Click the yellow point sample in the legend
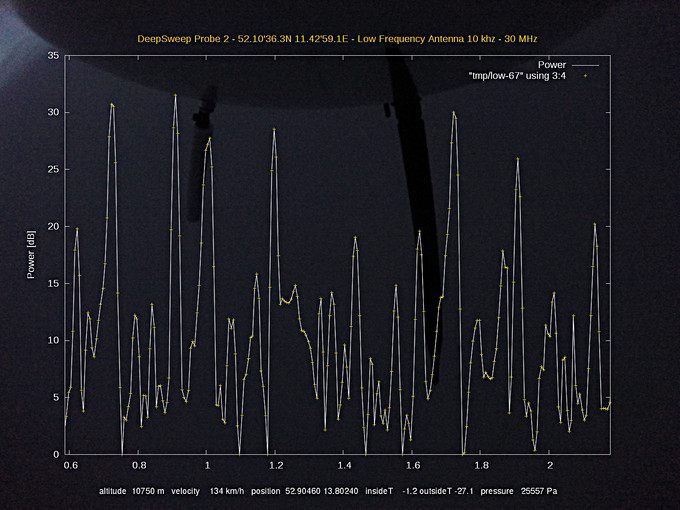Viewport: 680px width, 510px height. coord(585,76)
